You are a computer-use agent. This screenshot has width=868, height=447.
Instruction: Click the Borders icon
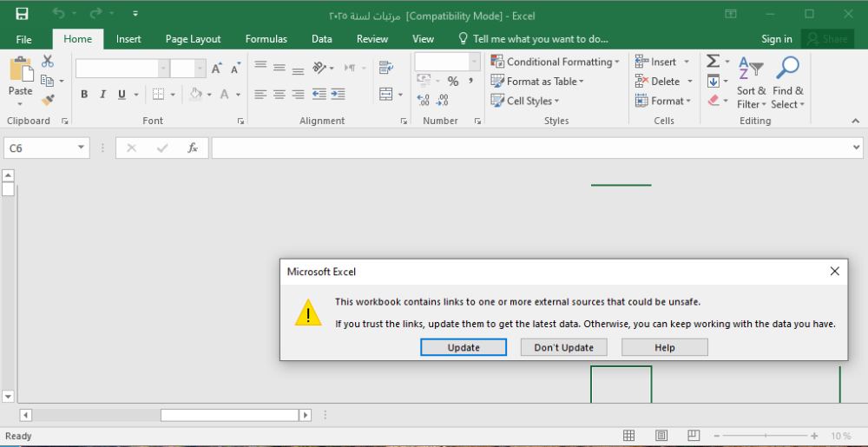158,95
